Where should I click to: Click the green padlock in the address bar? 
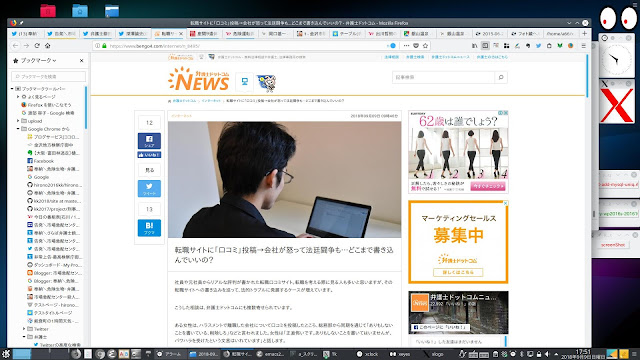[x=104, y=46]
